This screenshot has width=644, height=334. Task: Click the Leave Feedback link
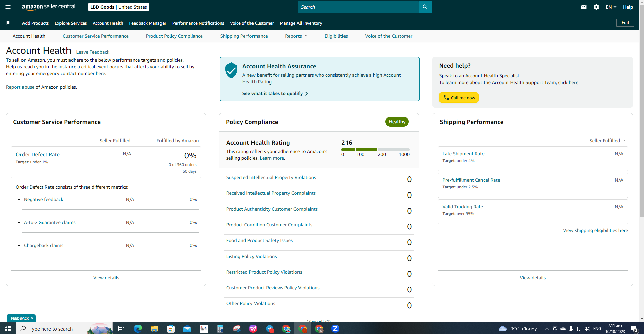(x=93, y=52)
